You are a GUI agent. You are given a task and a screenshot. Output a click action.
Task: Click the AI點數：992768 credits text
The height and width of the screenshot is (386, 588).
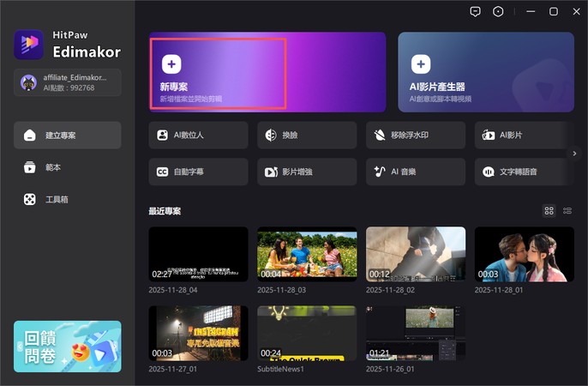[x=69, y=87]
